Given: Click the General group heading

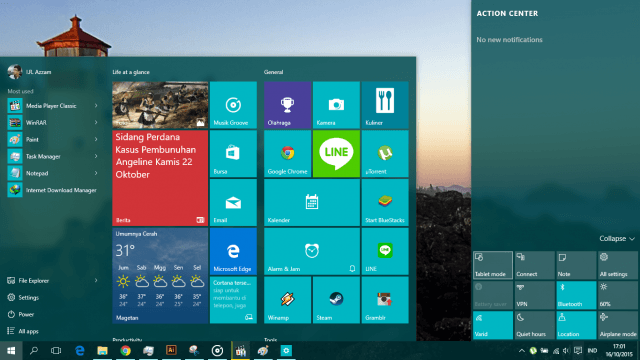Looking at the screenshot, I should click(x=273, y=72).
